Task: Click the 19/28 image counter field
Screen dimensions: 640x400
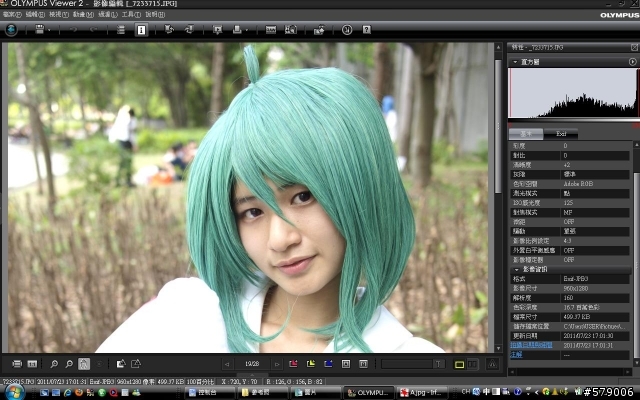Action: click(252, 364)
